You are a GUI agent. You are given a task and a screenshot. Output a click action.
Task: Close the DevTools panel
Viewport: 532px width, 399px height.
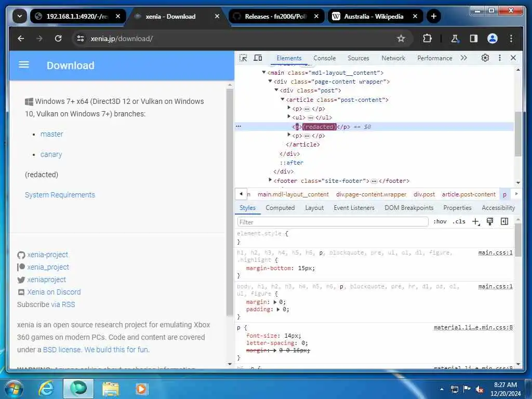tap(513, 58)
